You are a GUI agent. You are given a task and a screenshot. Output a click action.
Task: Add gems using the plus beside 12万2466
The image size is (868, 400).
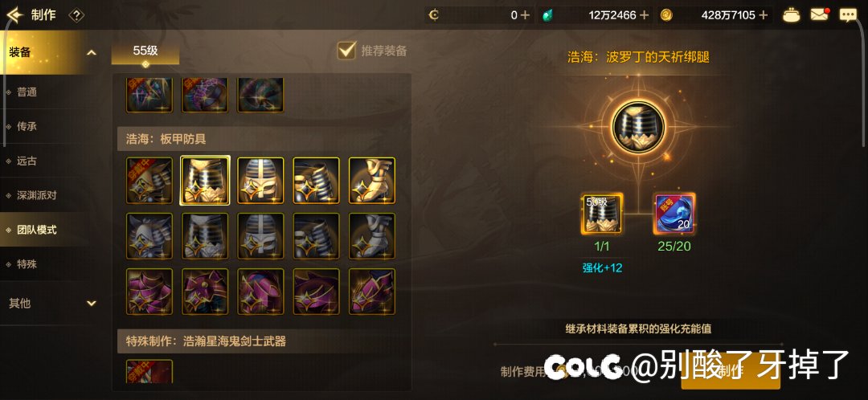pos(644,15)
